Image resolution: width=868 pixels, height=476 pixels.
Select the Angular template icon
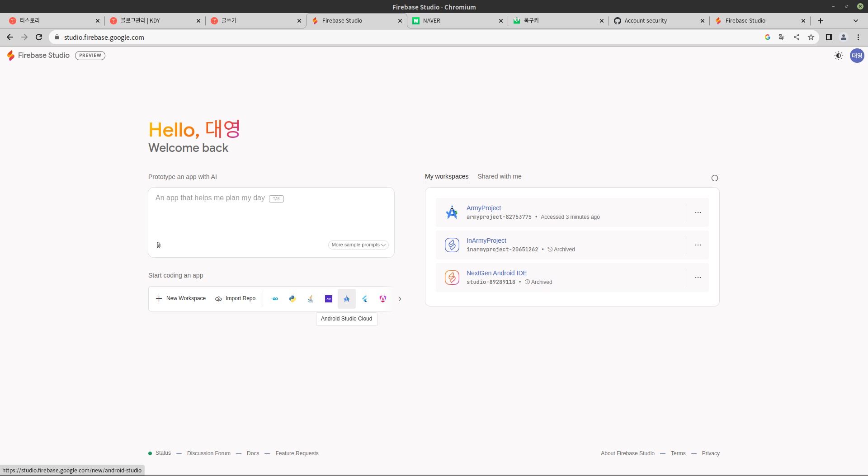pyautogui.click(x=383, y=299)
